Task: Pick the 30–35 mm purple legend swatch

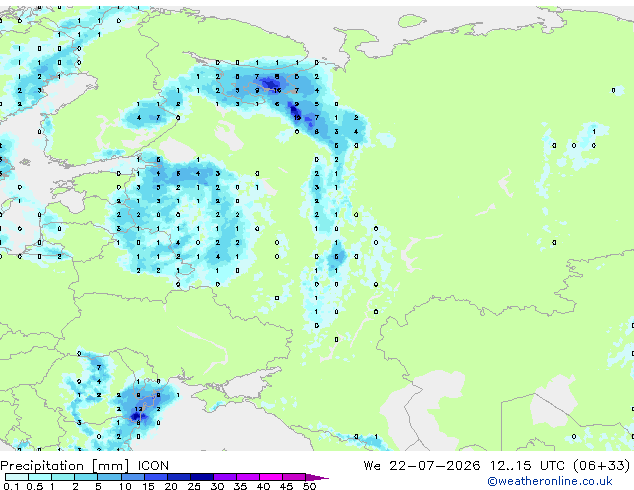Action: [225, 477]
